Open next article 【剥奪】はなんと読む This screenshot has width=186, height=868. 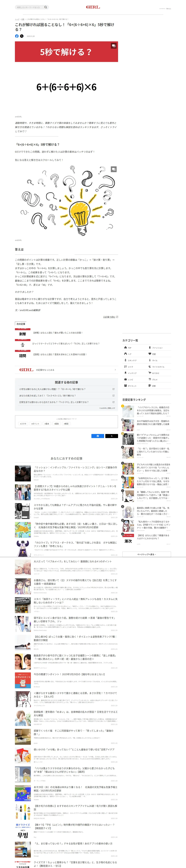(58, 333)
